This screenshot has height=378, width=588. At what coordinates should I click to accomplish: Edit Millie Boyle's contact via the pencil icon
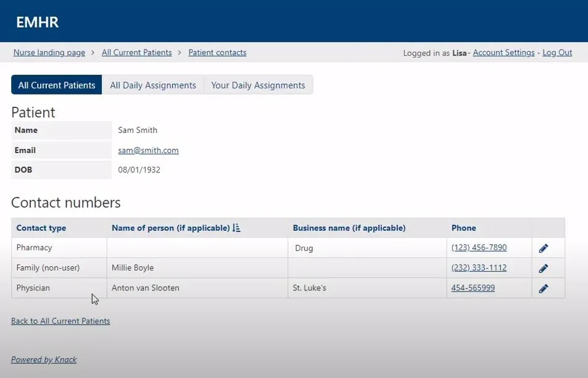click(x=544, y=267)
